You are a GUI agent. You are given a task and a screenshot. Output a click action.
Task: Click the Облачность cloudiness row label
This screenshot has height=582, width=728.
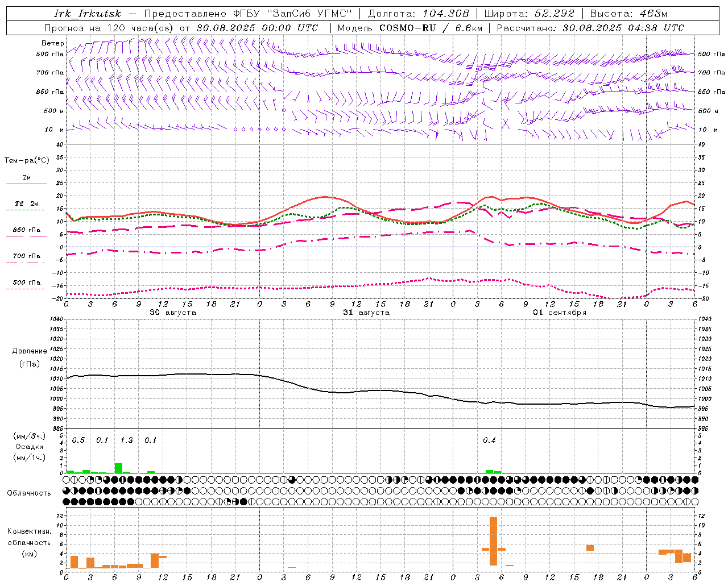[29, 493]
